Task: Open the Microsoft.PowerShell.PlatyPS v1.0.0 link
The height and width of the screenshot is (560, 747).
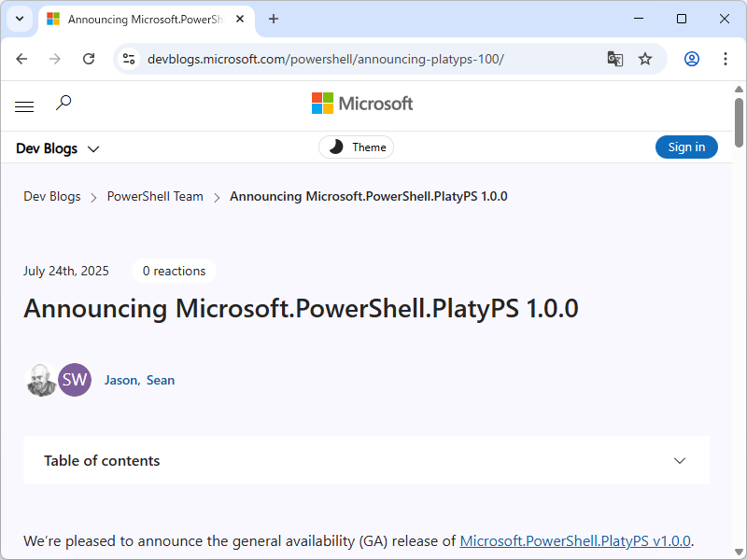Action: [575, 540]
